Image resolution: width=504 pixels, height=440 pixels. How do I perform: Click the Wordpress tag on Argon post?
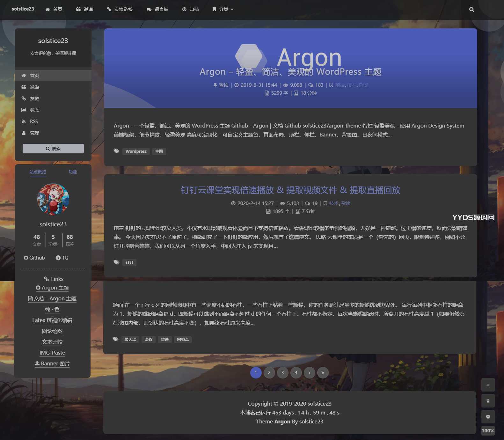136,151
